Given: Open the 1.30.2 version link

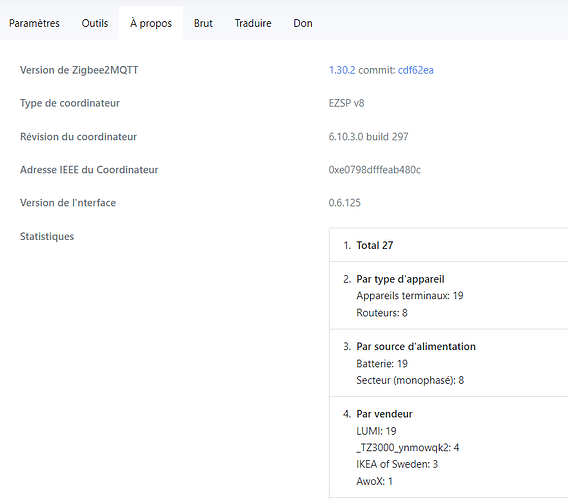Looking at the screenshot, I should tap(342, 70).
